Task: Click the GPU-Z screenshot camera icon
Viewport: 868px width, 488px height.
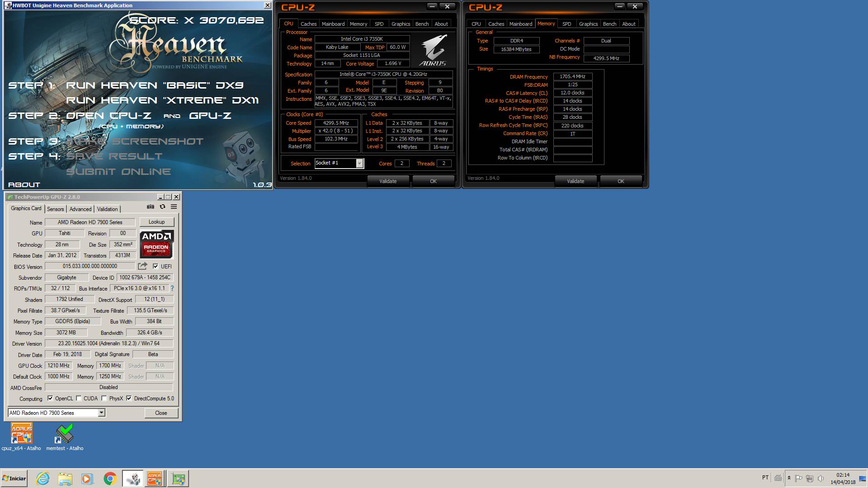Action: click(x=151, y=207)
